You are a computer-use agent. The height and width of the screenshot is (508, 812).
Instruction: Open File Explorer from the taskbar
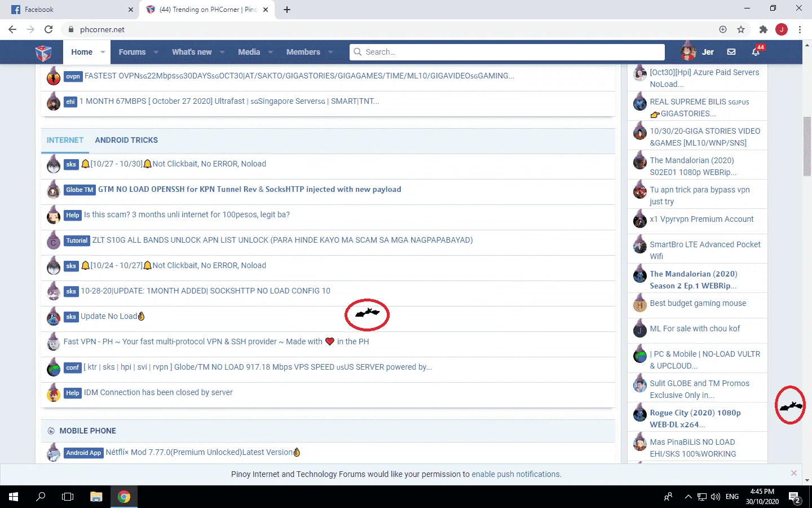pos(96,497)
